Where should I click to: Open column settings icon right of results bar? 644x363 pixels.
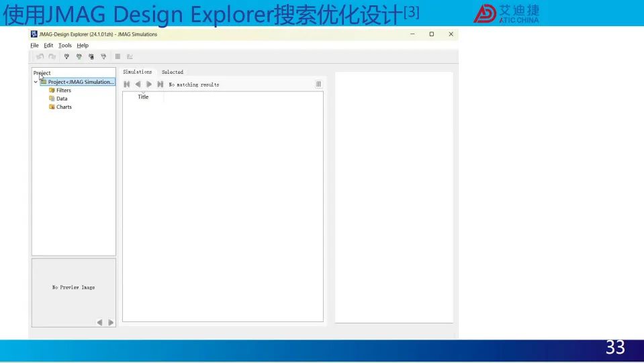pyautogui.click(x=319, y=84)
